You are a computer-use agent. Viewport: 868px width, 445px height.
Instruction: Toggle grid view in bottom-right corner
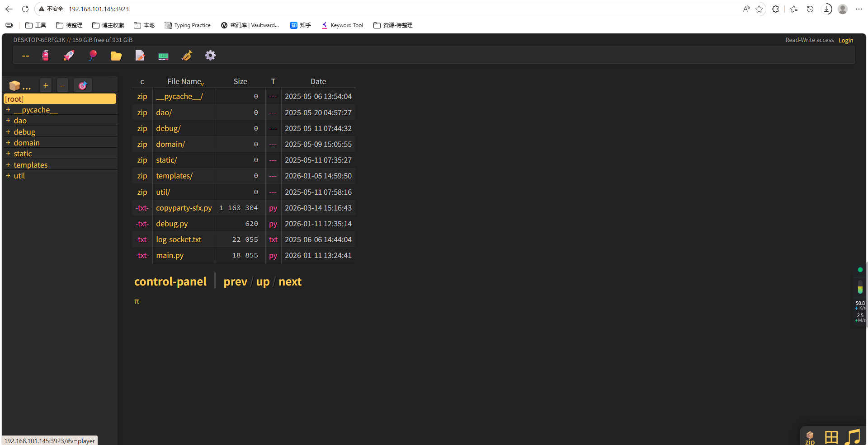(831, 437)
